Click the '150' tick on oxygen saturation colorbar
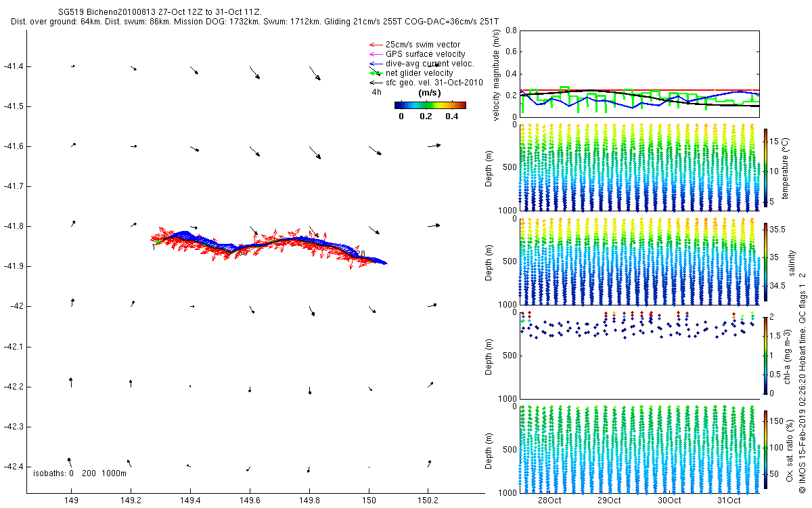 pos(777,421)
